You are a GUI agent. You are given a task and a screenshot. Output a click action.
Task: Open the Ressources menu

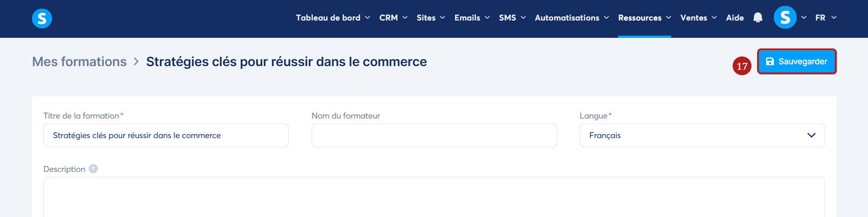(x=645, y=18)
